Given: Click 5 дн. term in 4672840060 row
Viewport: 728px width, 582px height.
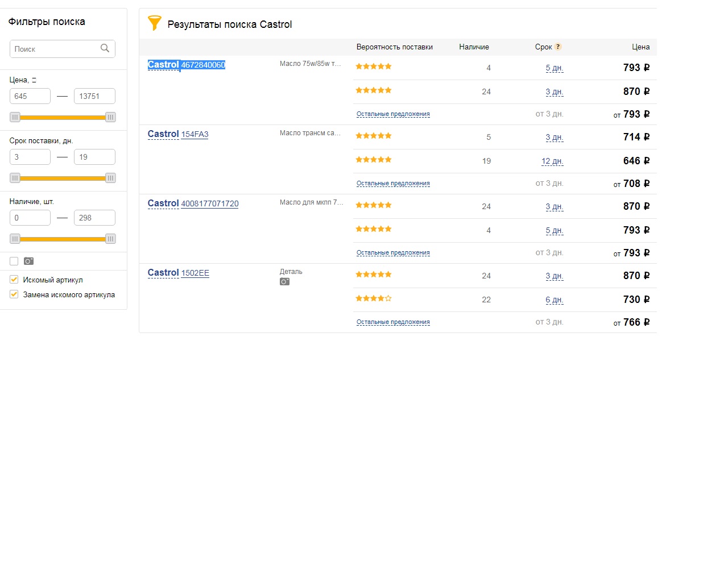Looking at the screenshot, I should coord(555,68).
